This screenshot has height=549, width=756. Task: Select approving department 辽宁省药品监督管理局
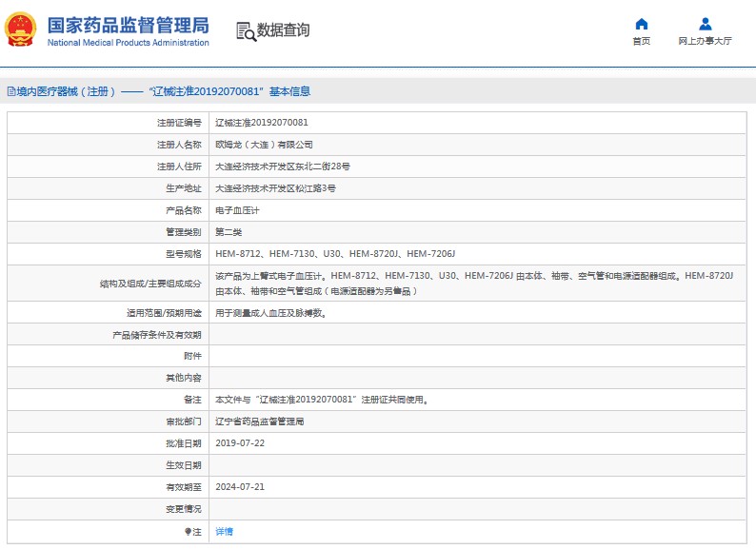tap(259, 422)
